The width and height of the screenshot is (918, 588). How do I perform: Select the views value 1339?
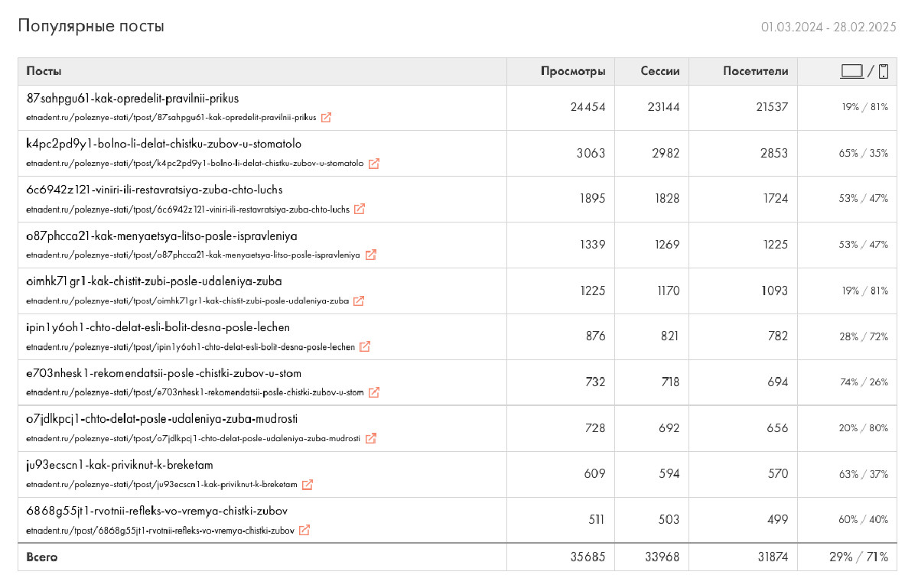pos(592,245)
